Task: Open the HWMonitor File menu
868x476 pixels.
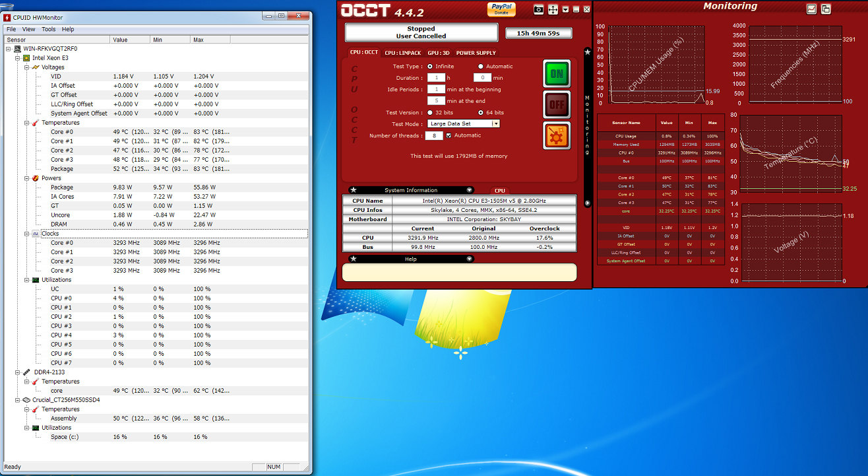Action: click(11, 29)
